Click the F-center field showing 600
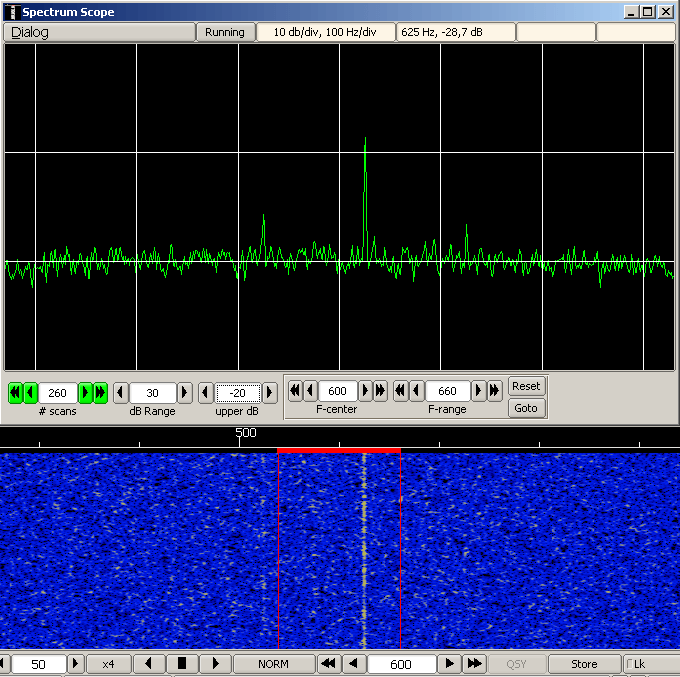 (337, 391)
